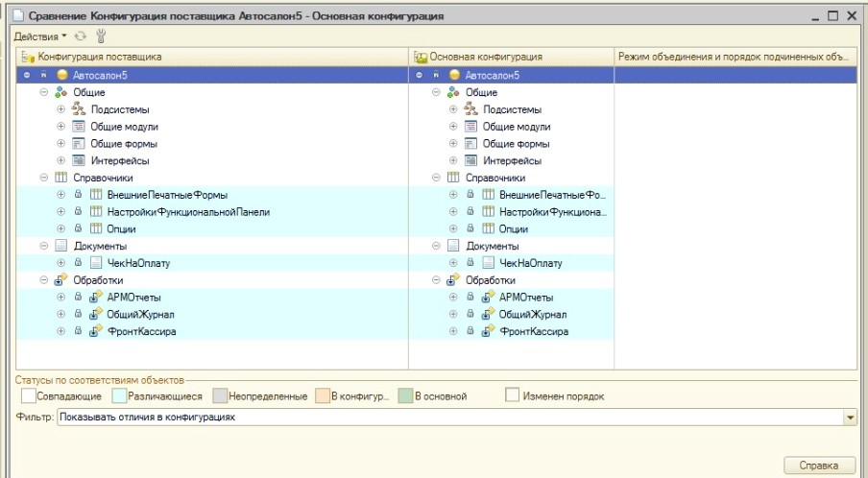Collapse the Документы node in main configuration
This screenshot has width=868, height=478.
click(x=436, y=246)
